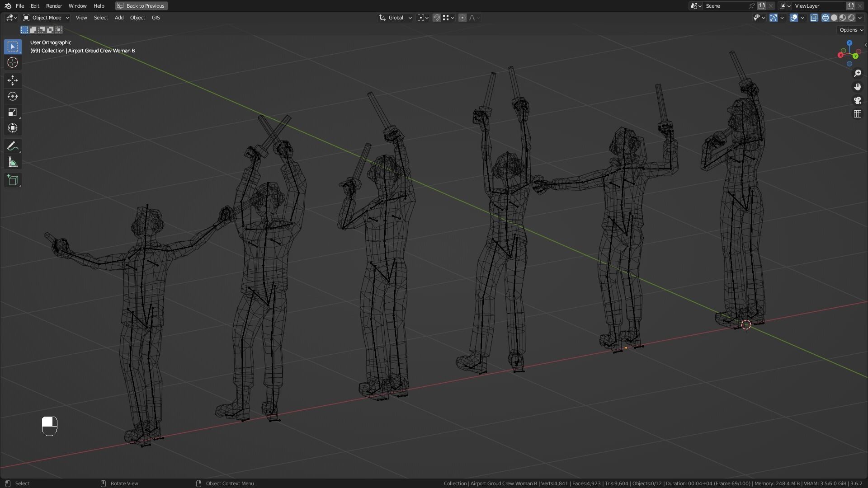868x488 pixels.
Task: Activate the 3D Cursor tool
Action: (x=13, y=62)
